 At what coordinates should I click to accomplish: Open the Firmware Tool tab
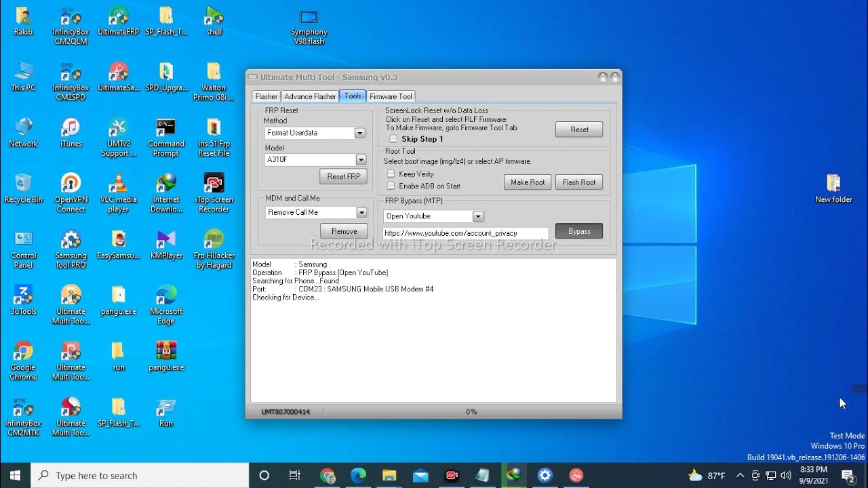(x=391, y=96)
